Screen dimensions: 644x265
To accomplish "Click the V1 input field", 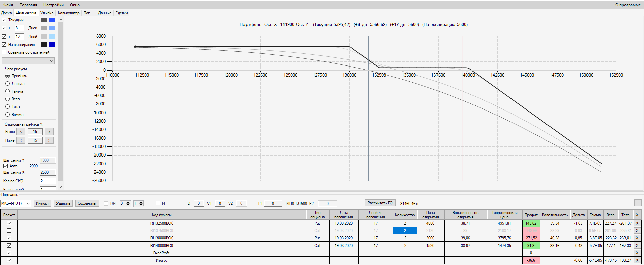I will (x=220, y=203).
